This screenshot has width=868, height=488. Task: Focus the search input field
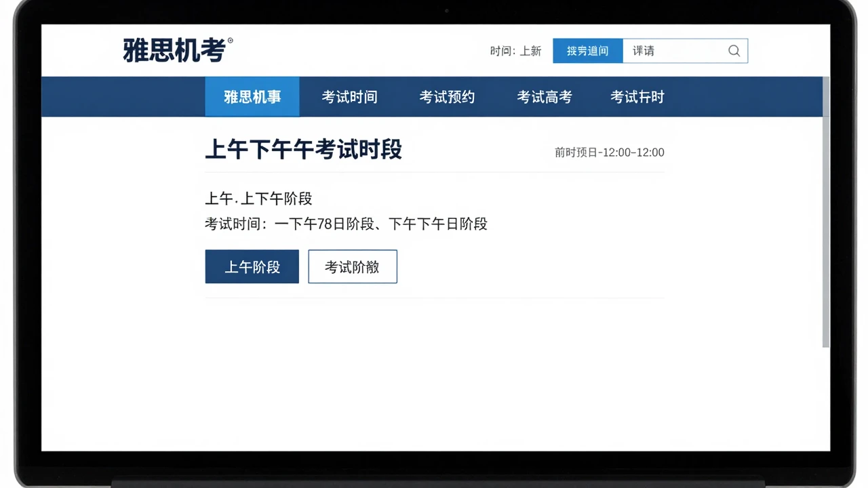[x=685, y=51]
